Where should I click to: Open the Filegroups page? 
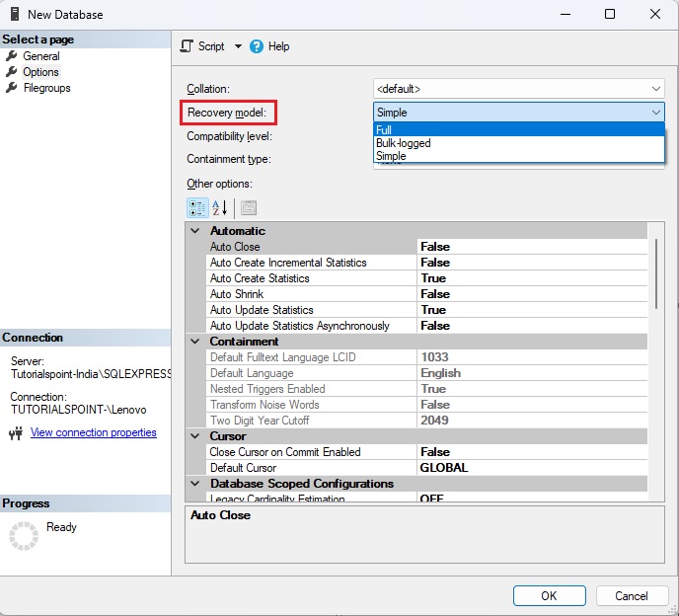[x=46, y=88]
